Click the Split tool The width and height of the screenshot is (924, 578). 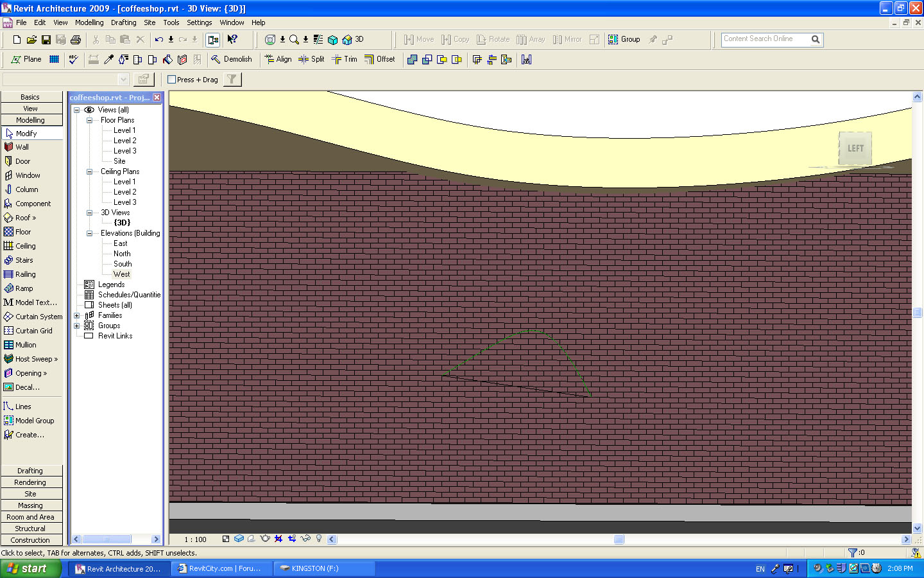[311, 59]
